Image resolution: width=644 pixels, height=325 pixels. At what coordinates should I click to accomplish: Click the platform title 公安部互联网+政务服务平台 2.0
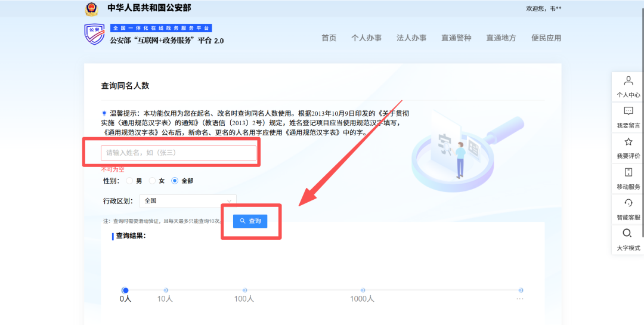tap(167, 41)
